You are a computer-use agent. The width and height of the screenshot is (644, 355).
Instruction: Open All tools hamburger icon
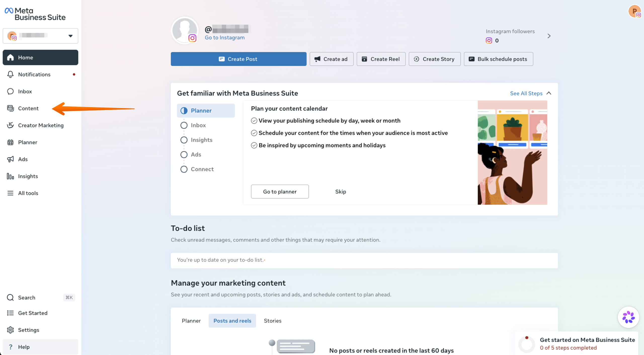click(x=10, y=193)
